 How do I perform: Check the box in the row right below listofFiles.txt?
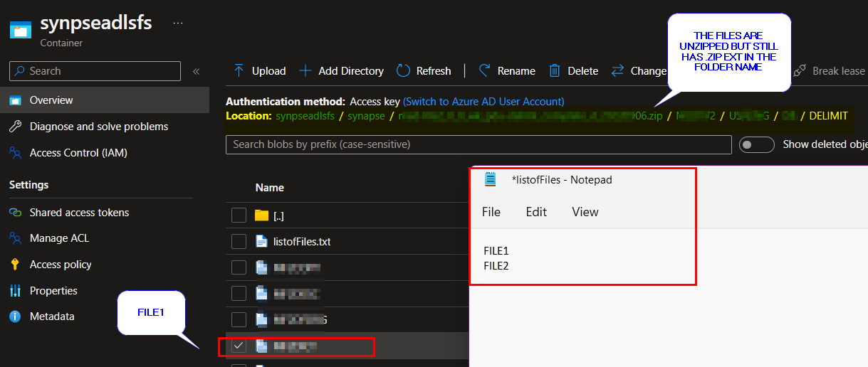point(239,267)
